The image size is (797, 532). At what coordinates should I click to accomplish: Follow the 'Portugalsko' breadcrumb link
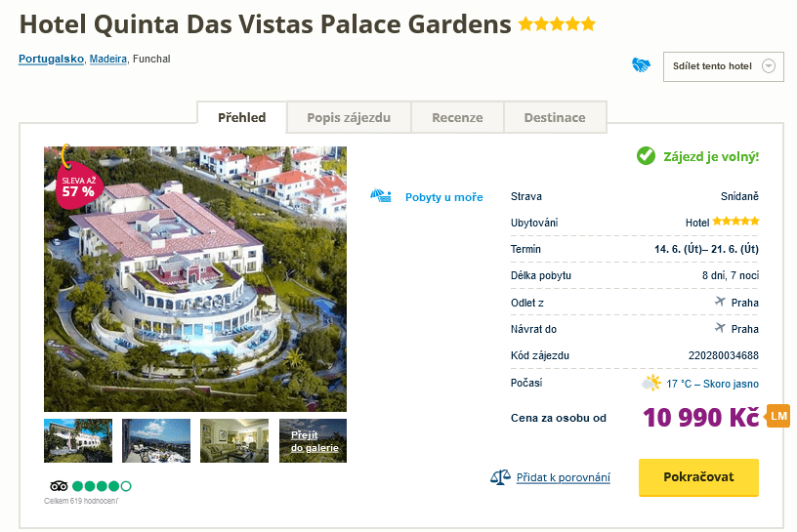[x=51, y=60]
